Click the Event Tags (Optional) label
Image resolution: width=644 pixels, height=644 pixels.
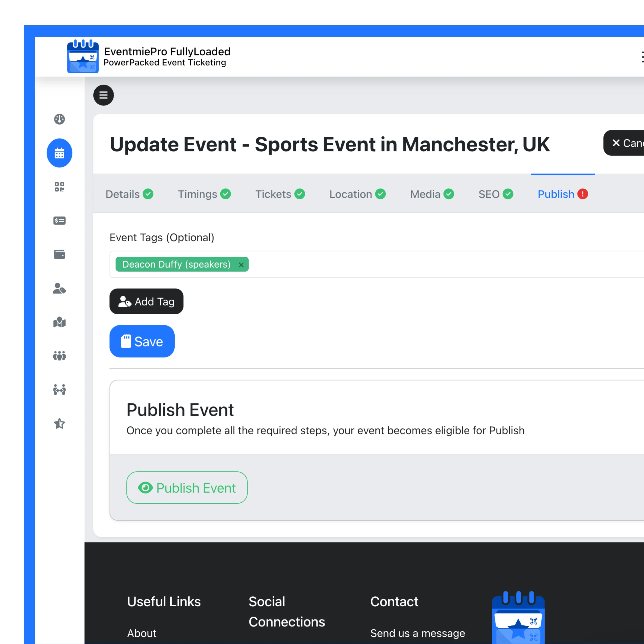(x=162, y=238)
